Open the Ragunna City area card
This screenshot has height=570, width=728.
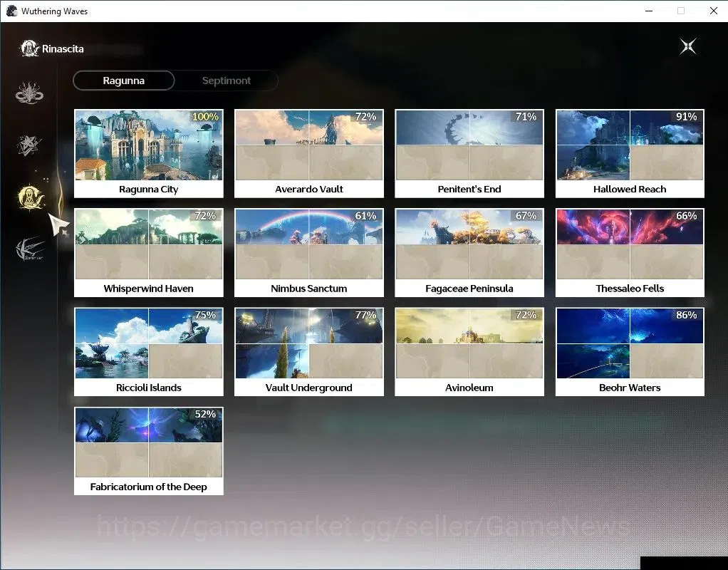[149, 153]
